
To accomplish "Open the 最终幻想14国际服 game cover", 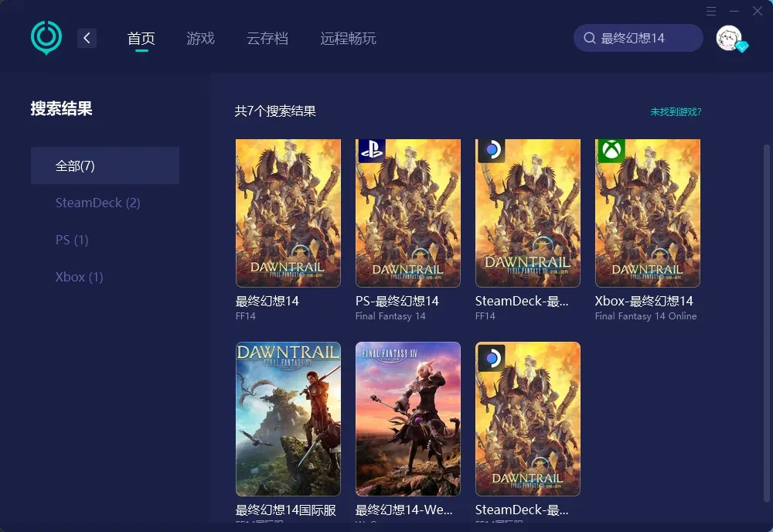I will click(x=288, y=418).
